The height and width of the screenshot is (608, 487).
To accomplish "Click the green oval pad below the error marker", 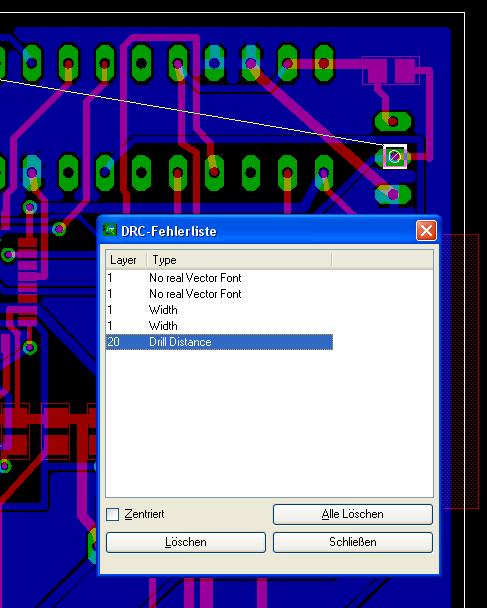I will click(393, 194).
